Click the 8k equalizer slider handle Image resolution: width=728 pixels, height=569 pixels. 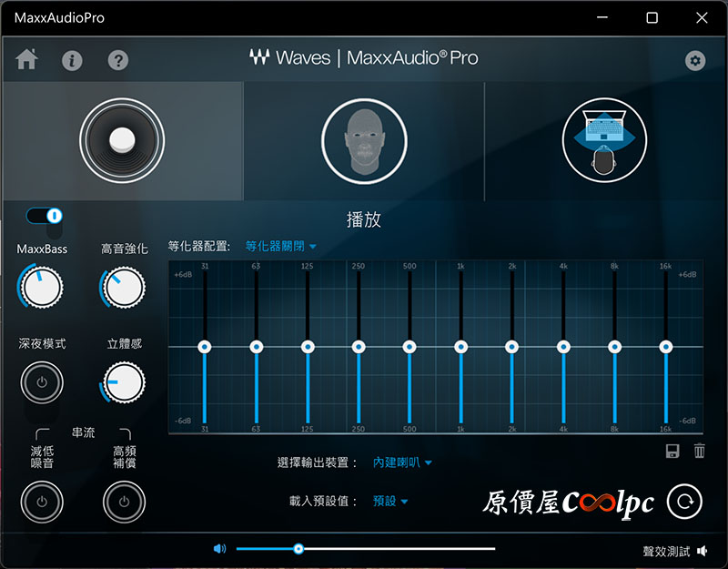pyautogui.click(x=615, y=347)
